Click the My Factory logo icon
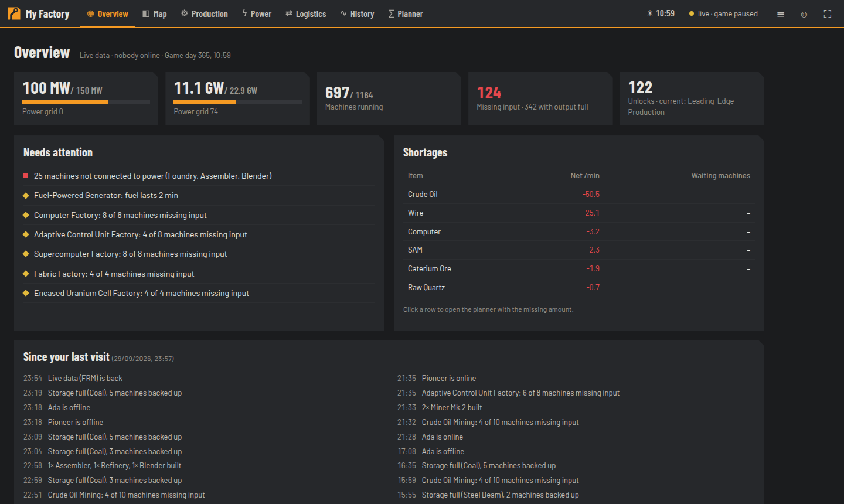The width and height of the screenshot is (844, 504). (x=14, y=13)
